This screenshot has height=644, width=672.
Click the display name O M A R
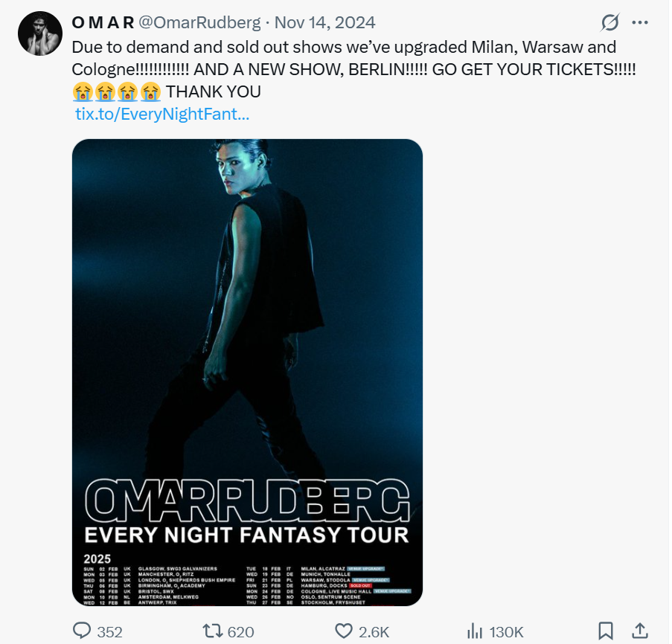click(103, 23)
